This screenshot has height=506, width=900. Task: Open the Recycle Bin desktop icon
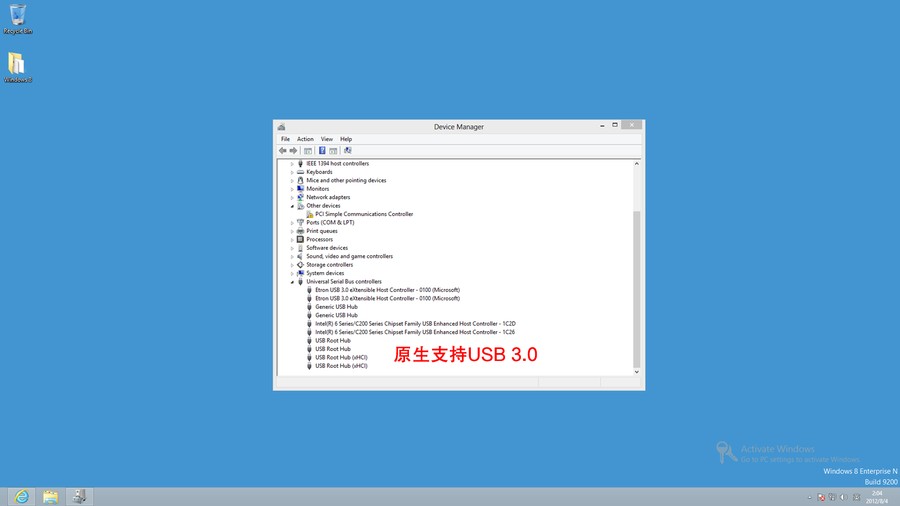pyautogui.click(x=17, y=18)
